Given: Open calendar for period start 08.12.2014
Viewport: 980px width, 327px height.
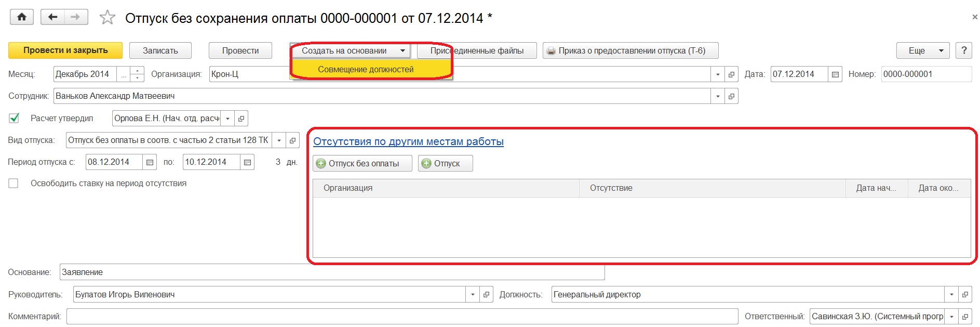Looking at the screenshot, I should click(x=150, y=162).
